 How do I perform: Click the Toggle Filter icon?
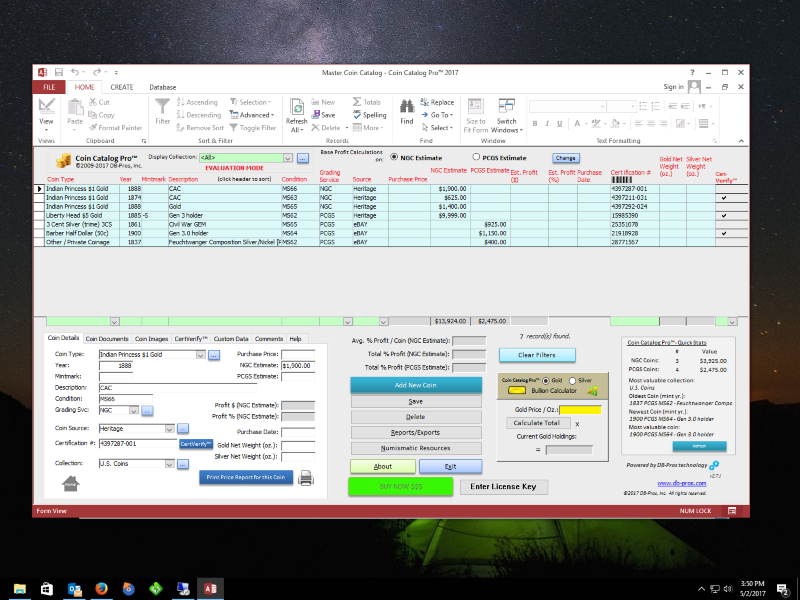coord(234,128)
